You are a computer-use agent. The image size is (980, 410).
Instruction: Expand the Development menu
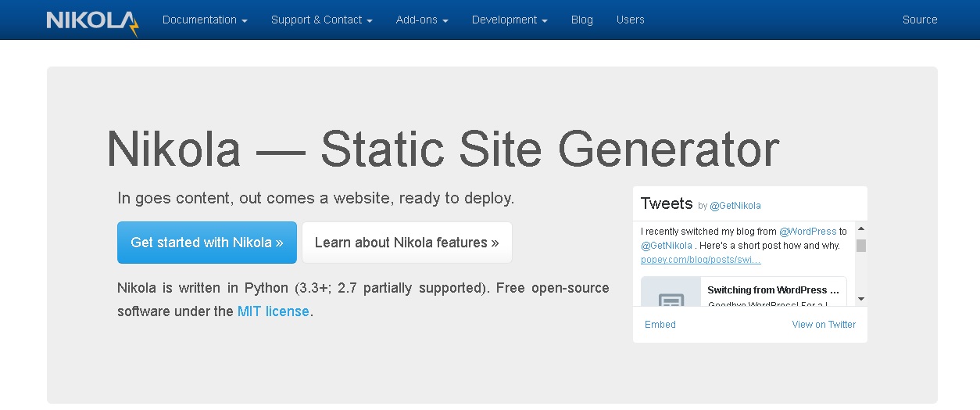tap(510, 20)
